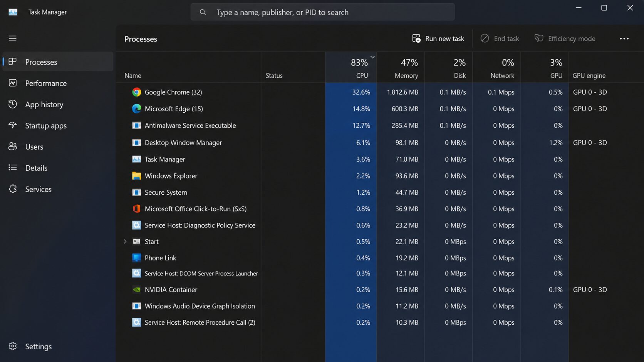Sort processes by Memory column header
644x362 pixels.
pyautogui.click(x=401, y=68)
